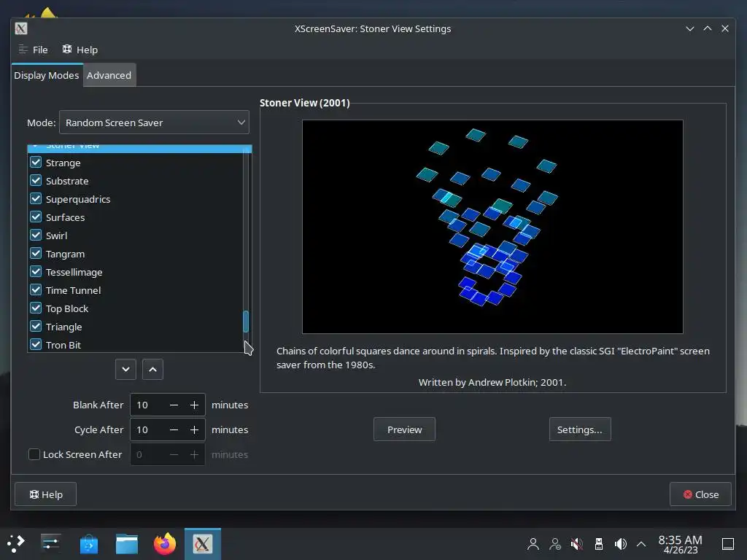Enable Lock Screen After checkbox
Screen dimensions: 747x560
(34, 454)
